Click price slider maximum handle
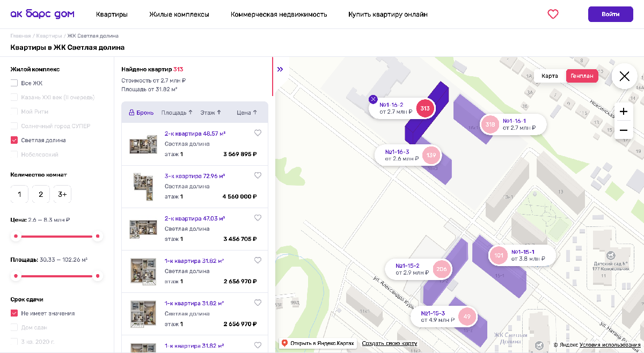The image size is (644, 353). (97, 236)
